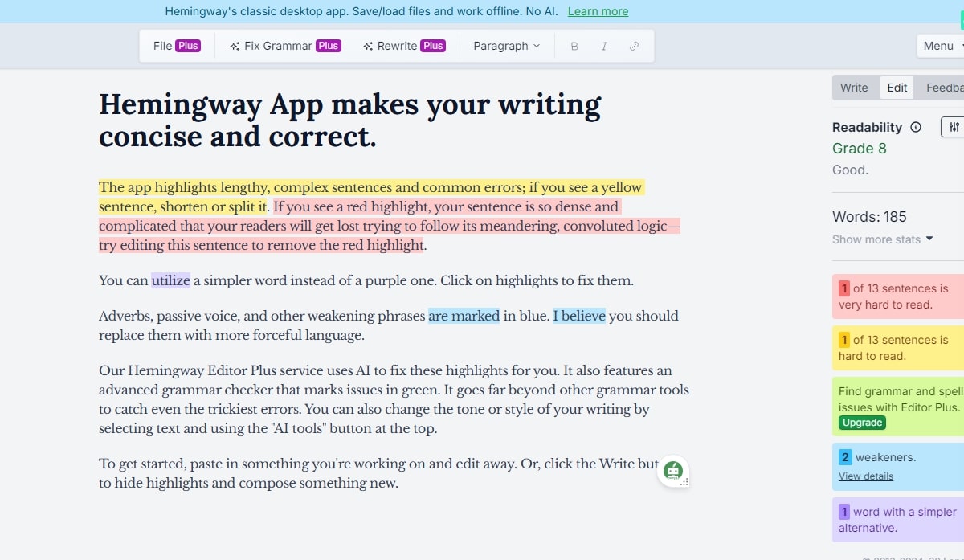Image resolution: width=964 pixels, height=560 pixels.
Task: Expand Show more stats
Action: [882, 239]
